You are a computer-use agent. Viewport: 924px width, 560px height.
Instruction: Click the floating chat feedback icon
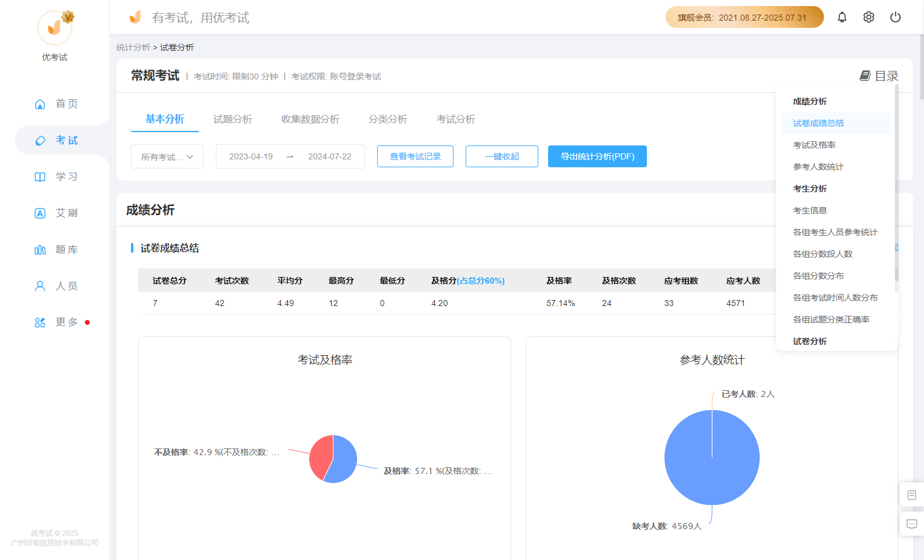[x=911, y=524]
